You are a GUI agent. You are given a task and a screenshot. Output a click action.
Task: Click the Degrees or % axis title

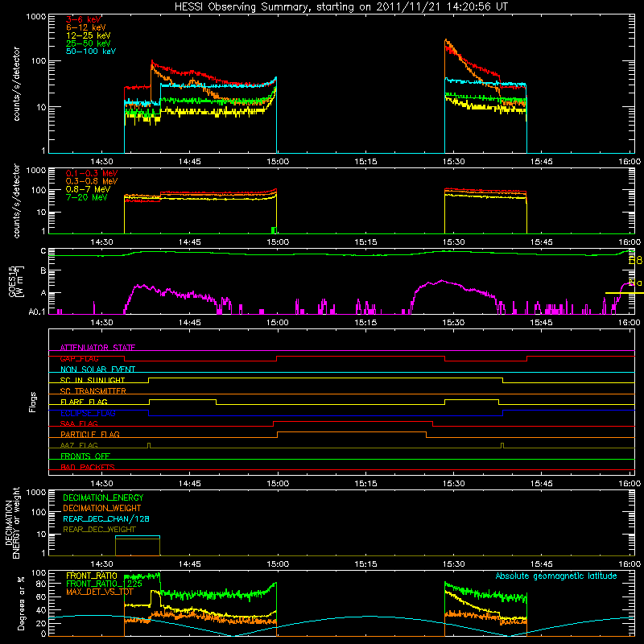click(21, 603)
